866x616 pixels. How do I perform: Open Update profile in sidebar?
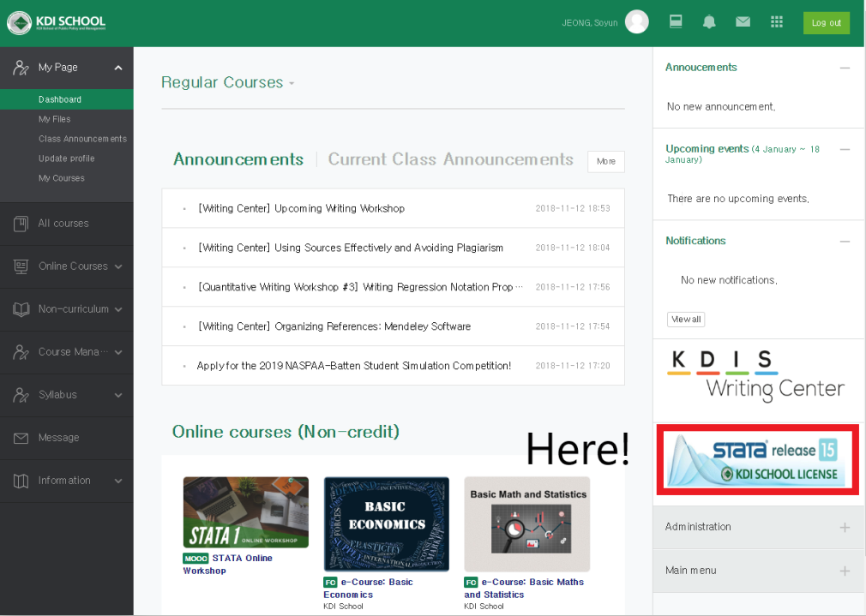(x=67, y=158)
